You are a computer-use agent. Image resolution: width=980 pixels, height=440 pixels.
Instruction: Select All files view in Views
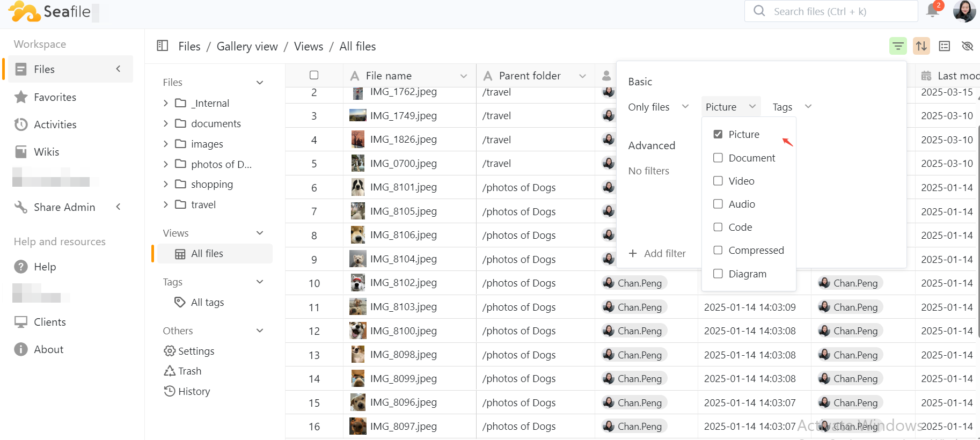click(x=207, y=253)
